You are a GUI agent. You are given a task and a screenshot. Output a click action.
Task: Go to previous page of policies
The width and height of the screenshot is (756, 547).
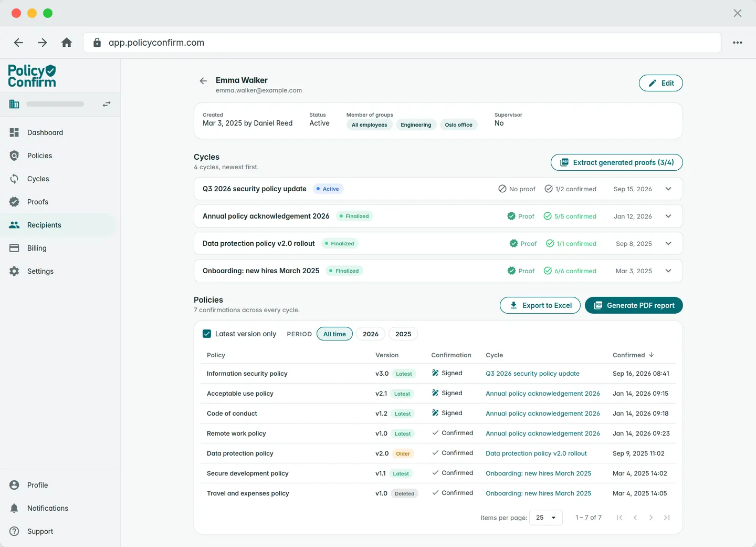coord(635,518)
